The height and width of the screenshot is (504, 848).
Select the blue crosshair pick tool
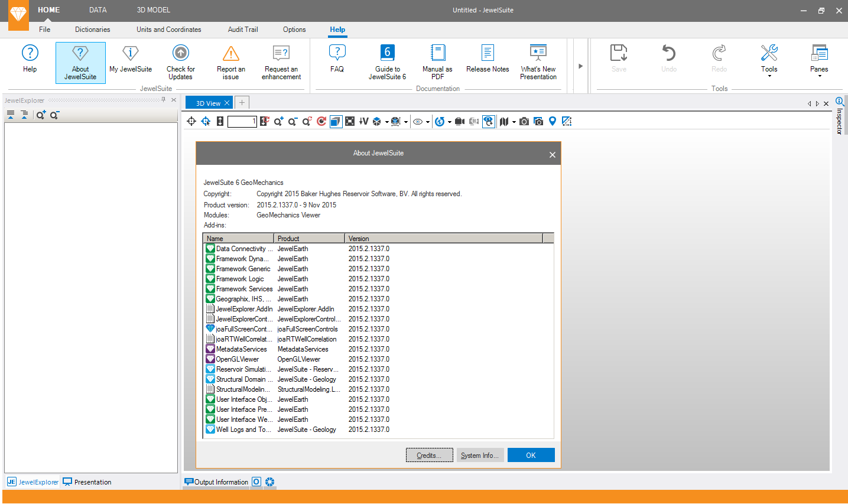coord(206,121)
